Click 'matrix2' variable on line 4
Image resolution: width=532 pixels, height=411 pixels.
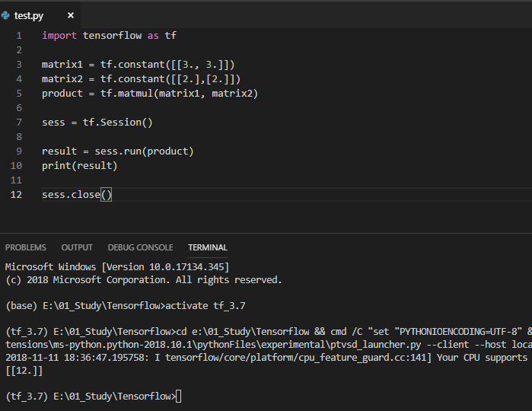(62, 79)
